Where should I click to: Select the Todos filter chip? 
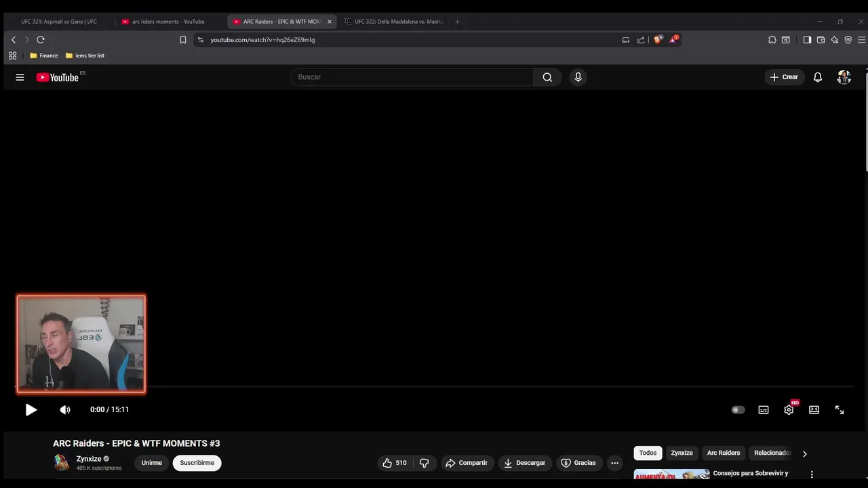pos(648,453)
